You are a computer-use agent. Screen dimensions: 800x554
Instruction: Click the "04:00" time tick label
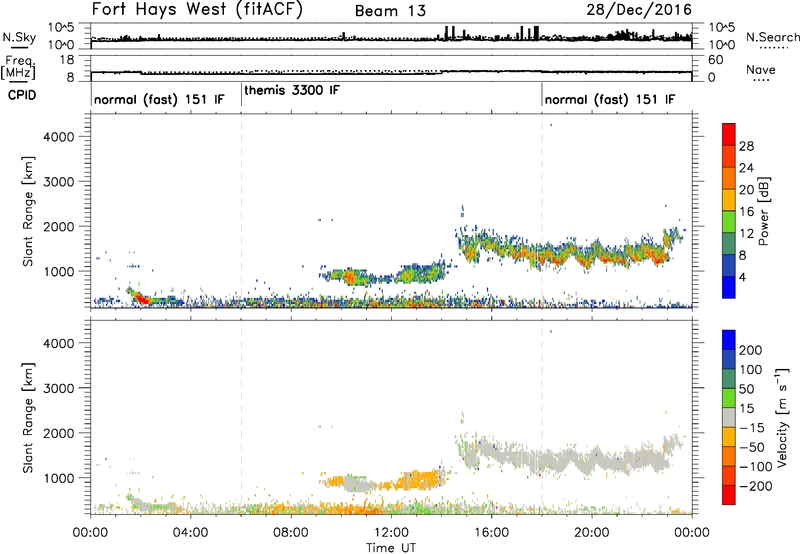pos(191,533)
